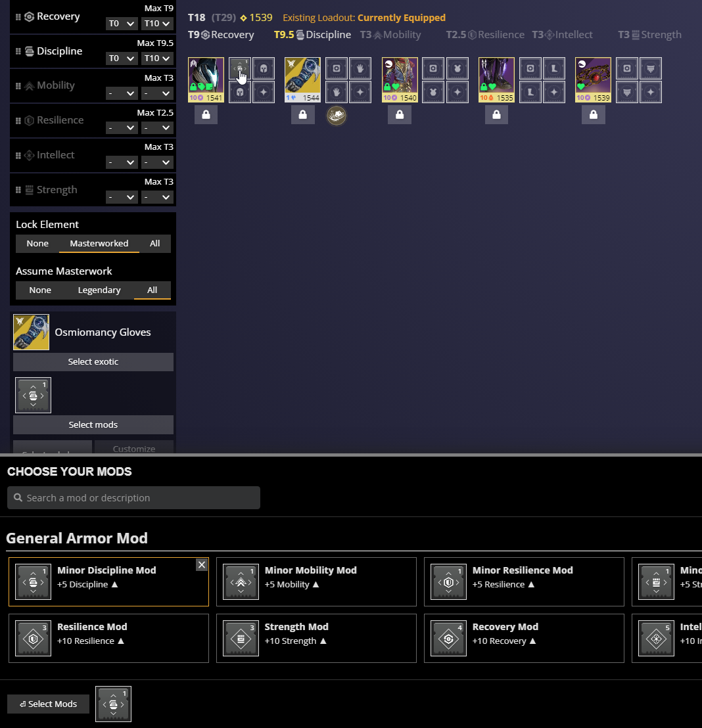
Task: Click the Minor Discipline Mod chip in bottom bar
Action: tap(113, 704)
